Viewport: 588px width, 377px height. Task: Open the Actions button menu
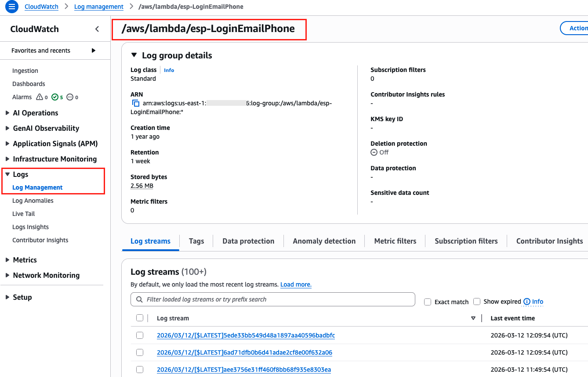(x=574, y=28)
